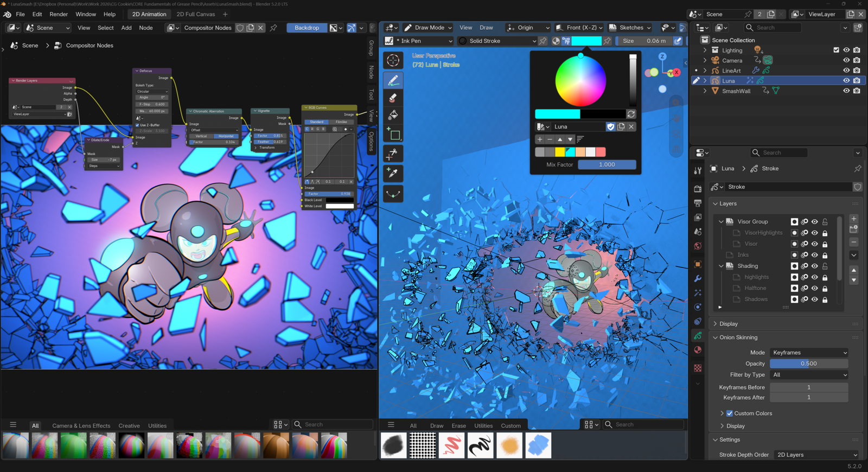868x472 pixels.
Task: Collapse the Shading layer group
Action: coord(721,266)
